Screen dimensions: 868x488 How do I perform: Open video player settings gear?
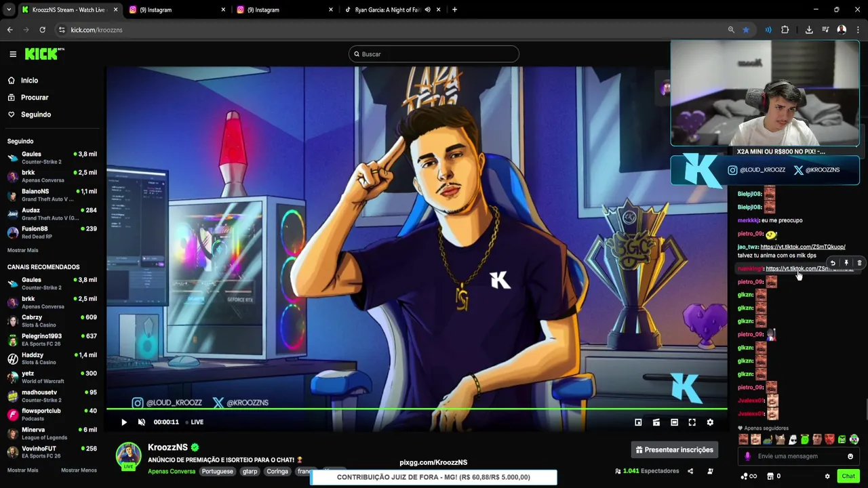[710, 422]
